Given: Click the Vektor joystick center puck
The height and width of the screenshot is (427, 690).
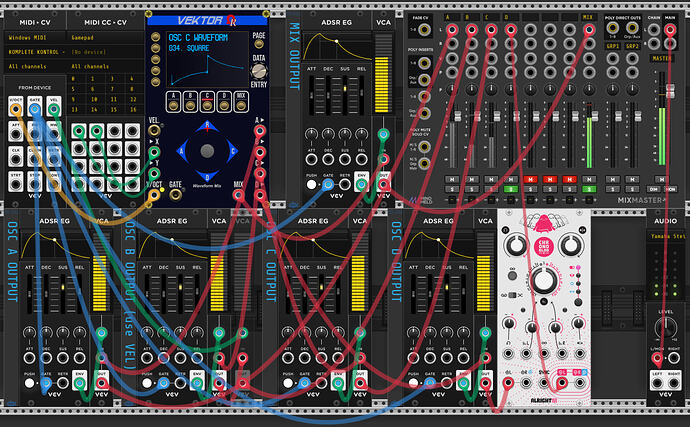Looking at the screenshot, I should point(207,151).
